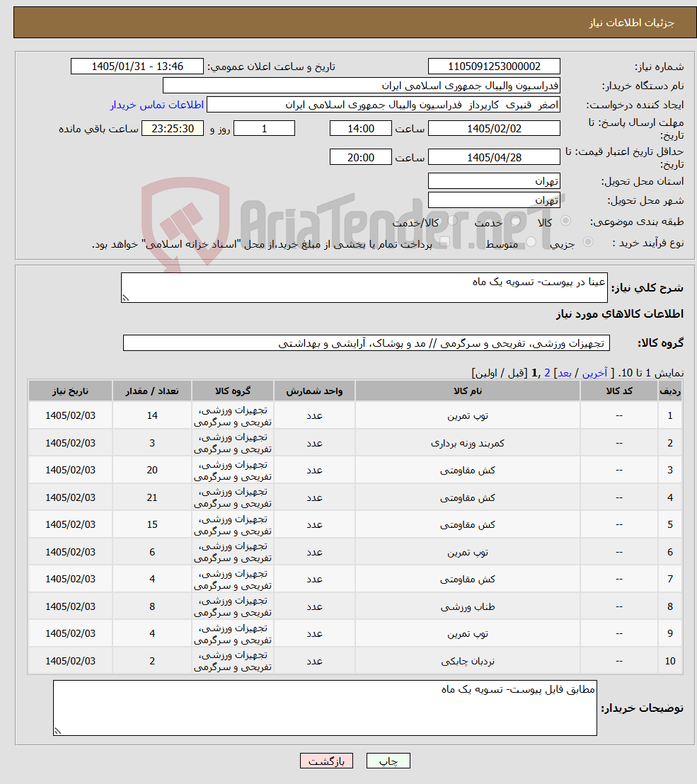The image size is (697, 784).
Task: Click the اطلاعات کالاهای مورد نیاز heading
Action: (x=619, y=313)
